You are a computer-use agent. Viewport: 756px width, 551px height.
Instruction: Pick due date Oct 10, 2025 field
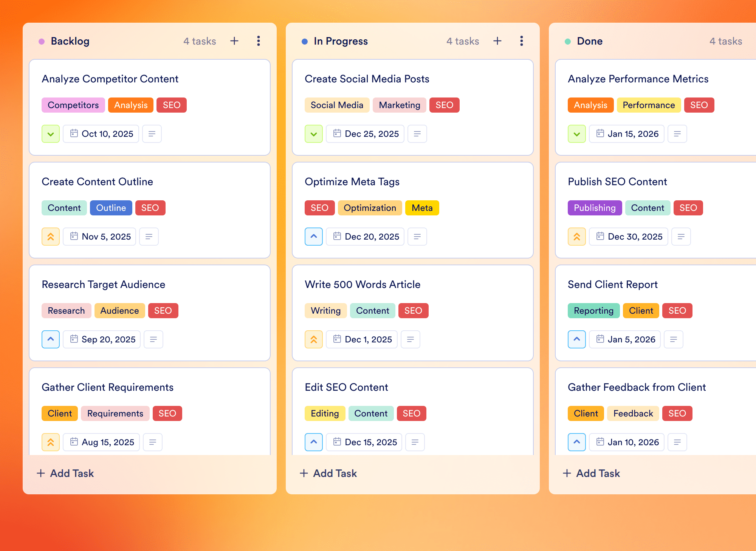[x=101, y=134]
